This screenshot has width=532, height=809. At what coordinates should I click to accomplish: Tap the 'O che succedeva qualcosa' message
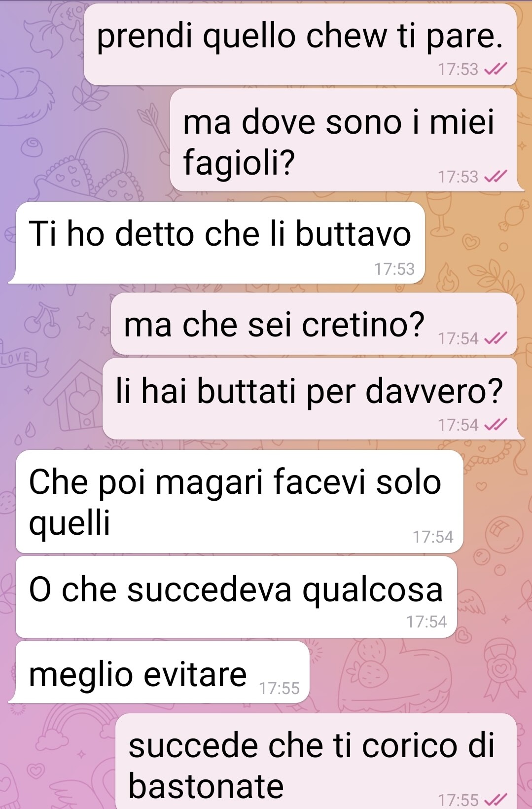[236, 597]
